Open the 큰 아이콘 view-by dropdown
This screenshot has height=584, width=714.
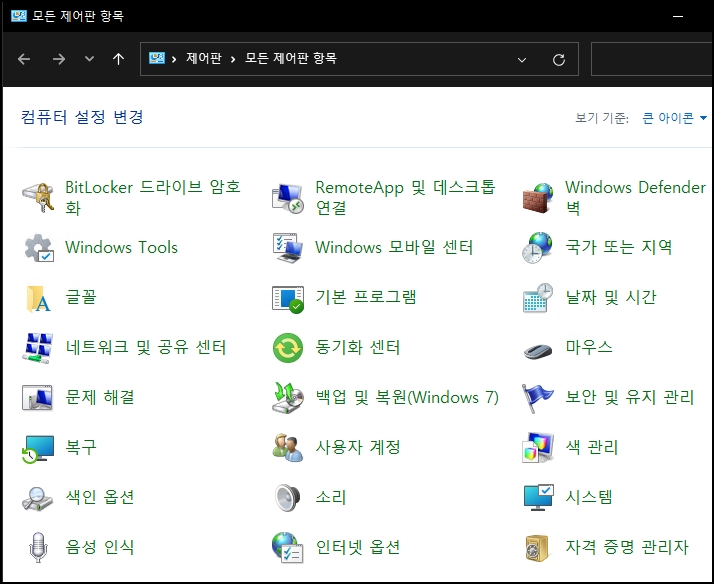coord(674,118)
